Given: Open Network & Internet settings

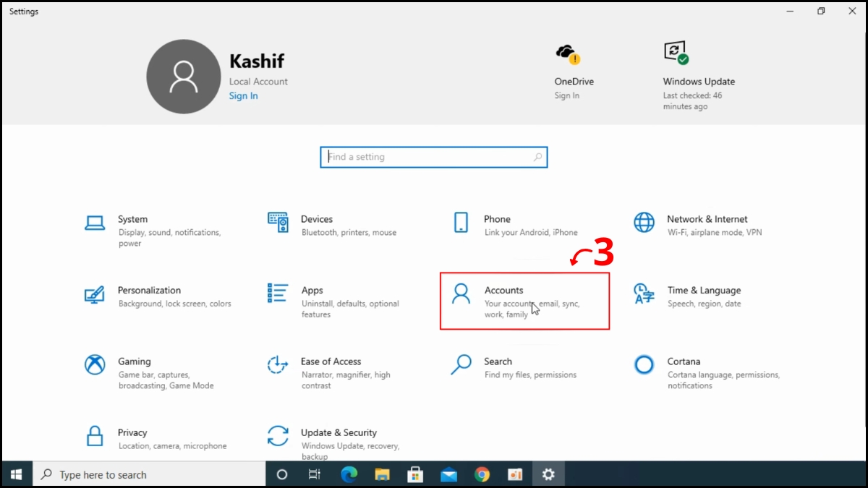Looking at the screenshot, I should 707,219.
